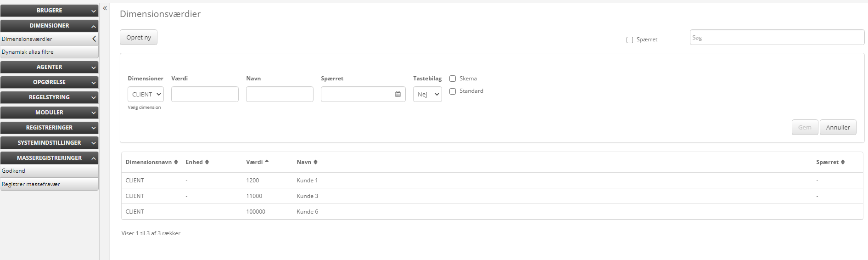This screenshot has height=260, width=868.
Task: Collapse the sidebar with double-chevron icon
Action: pyautogui.click(x=105, y=8)
